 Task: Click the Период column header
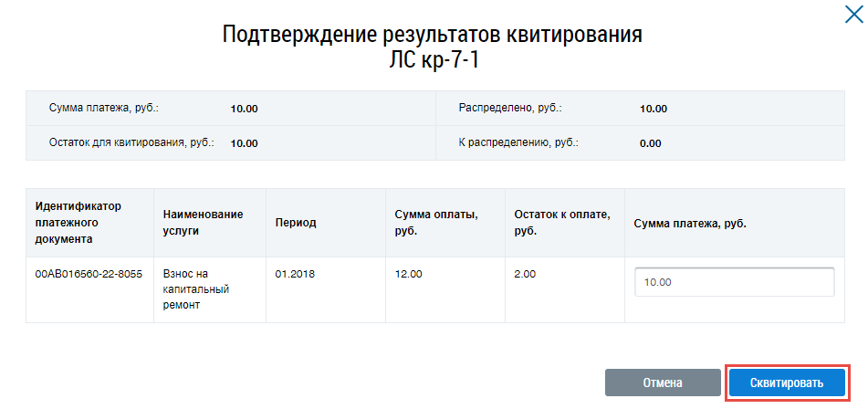[296, 223]
